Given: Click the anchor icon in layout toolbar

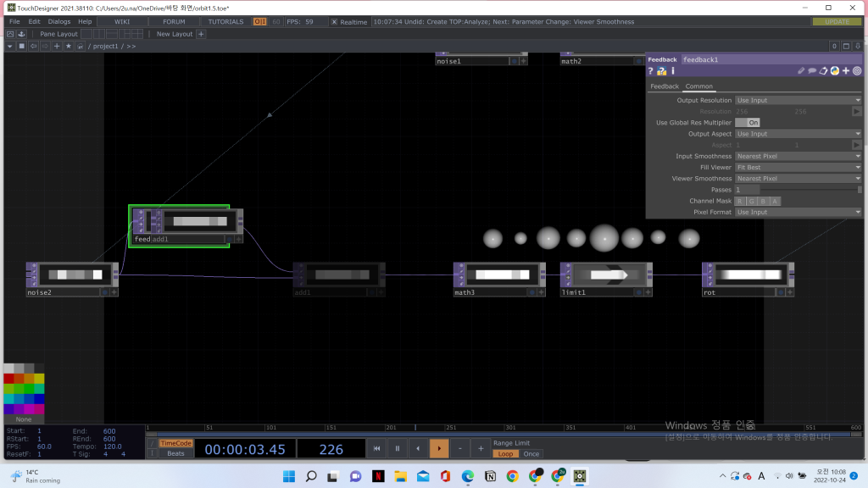Looking at the screenshot, I should click(21, 34).
